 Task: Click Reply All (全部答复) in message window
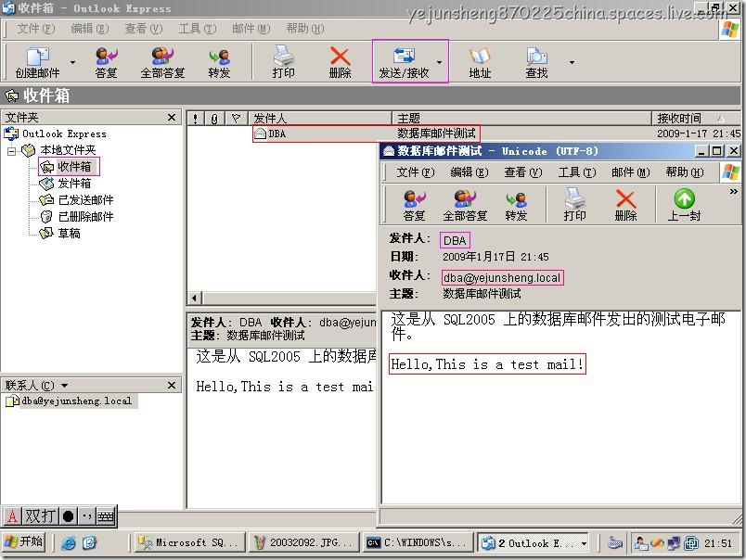click(465, 206)
